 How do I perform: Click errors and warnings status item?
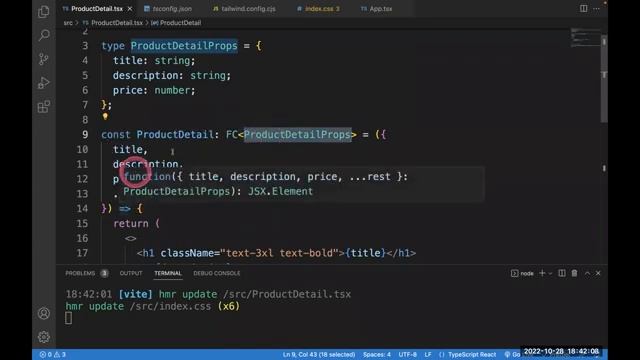53,354
